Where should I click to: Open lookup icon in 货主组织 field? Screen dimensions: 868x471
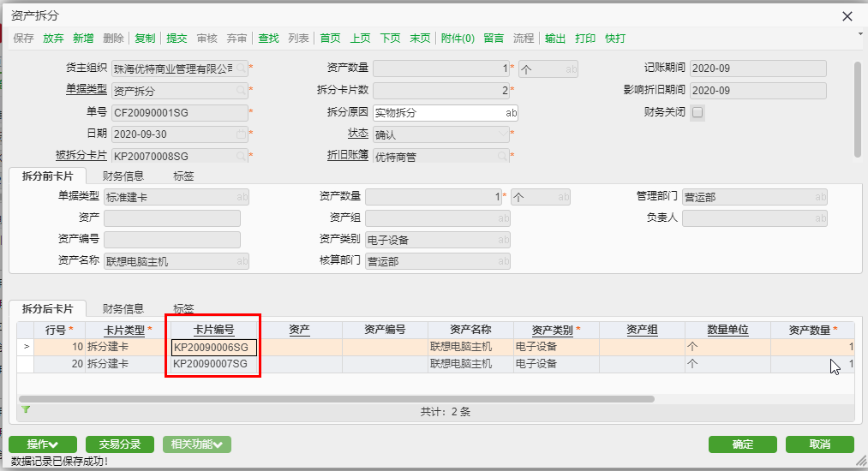[x=242, y=69]
